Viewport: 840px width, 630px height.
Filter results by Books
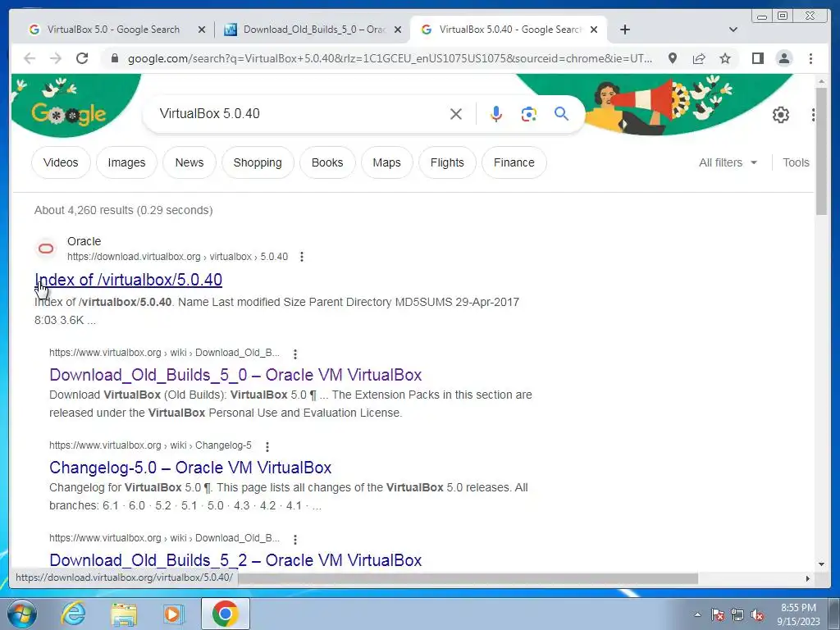(x=327, y=162)
